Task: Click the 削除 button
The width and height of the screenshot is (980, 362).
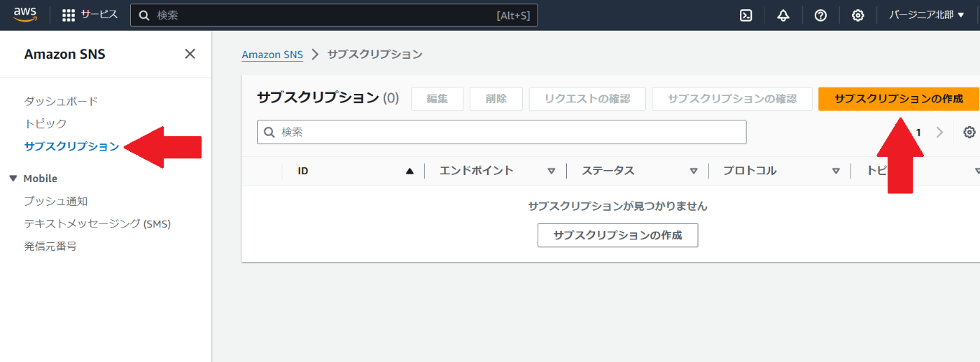Action: point(496,99)
